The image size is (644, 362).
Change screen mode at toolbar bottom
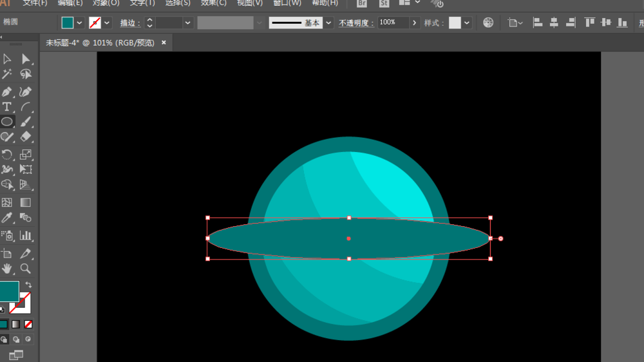coord(16,355)
